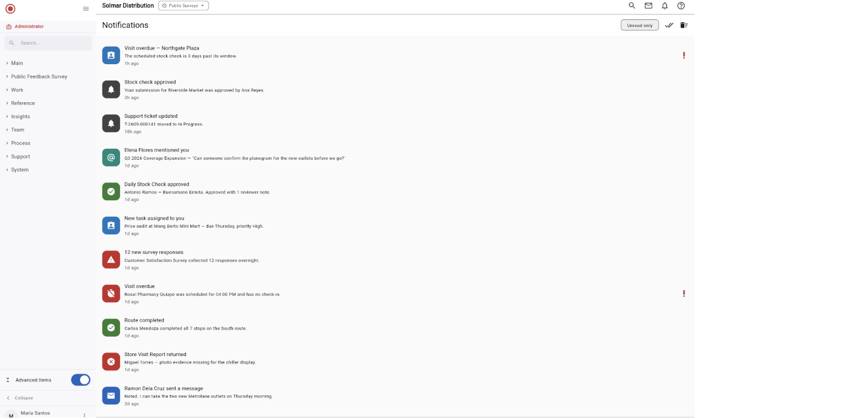Image resolution: width=868 pixels, height=418 pixels.
Task: Expand the Team navigation group
Action: (48, 130)
